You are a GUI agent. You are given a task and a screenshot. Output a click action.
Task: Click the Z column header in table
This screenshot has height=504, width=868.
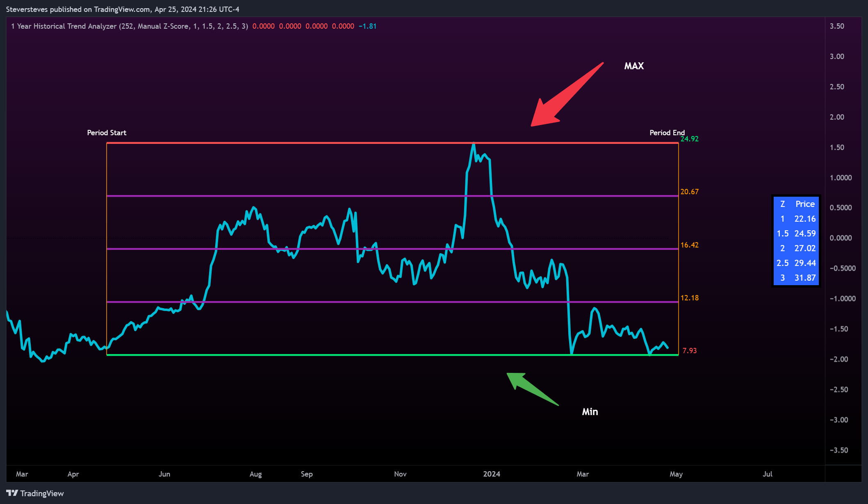(x=782, y=204)
